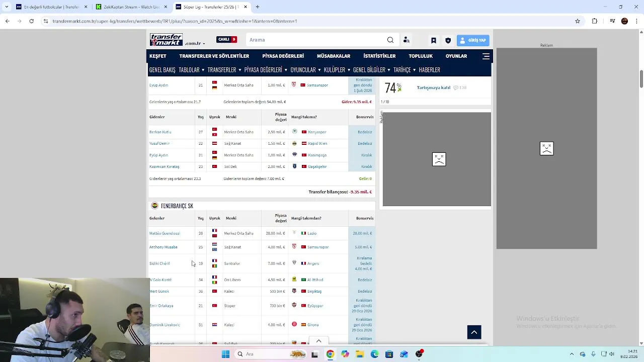Screen dimensions: 644x362
Task: Bookmark this page with the star icon
Action: (x=578, y=21)
